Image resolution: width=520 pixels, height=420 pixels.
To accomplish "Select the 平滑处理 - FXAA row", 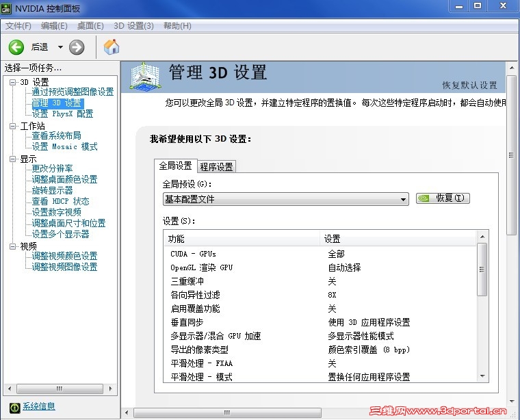I will (320, 363).
